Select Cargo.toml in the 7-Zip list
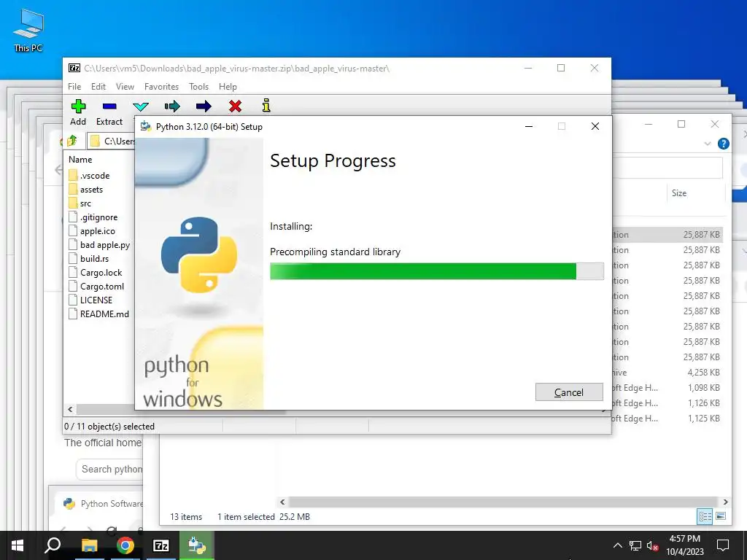The image size is (747, 560). tap(97, 286)
